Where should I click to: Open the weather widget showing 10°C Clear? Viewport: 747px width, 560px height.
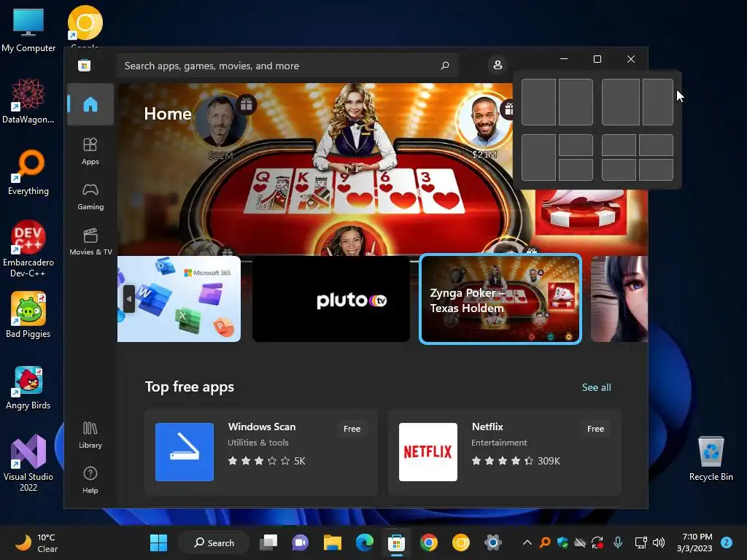click(x=36, y=542)
